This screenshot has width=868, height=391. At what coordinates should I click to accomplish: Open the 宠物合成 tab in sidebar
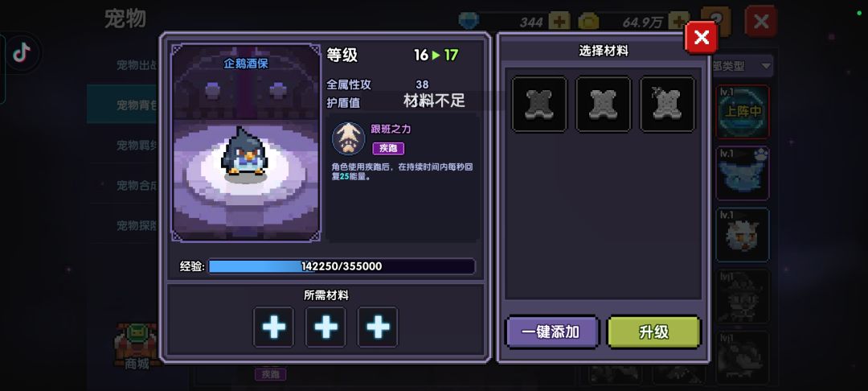pyautogui.click(x=136, y=185)
